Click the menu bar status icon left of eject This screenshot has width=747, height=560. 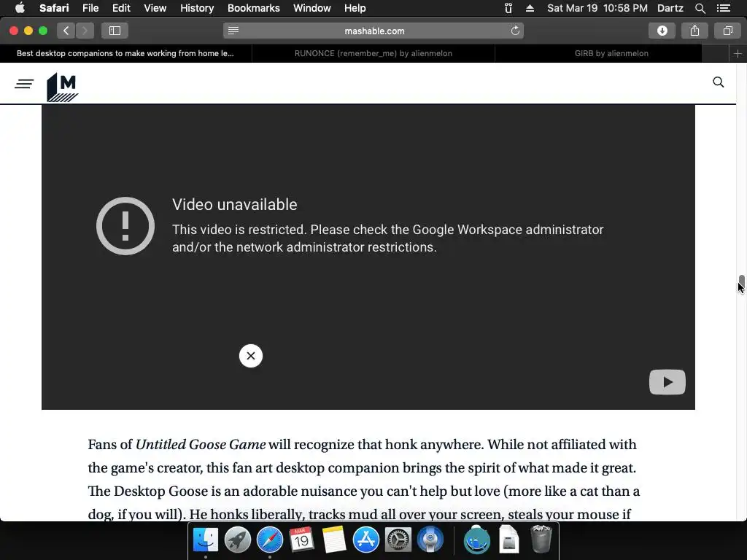pos(508,8)
